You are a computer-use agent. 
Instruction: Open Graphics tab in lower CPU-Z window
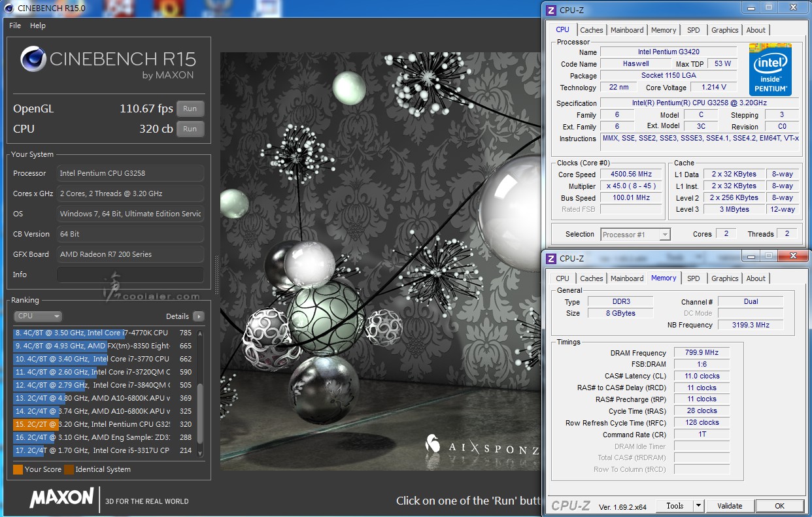(725, 278)
